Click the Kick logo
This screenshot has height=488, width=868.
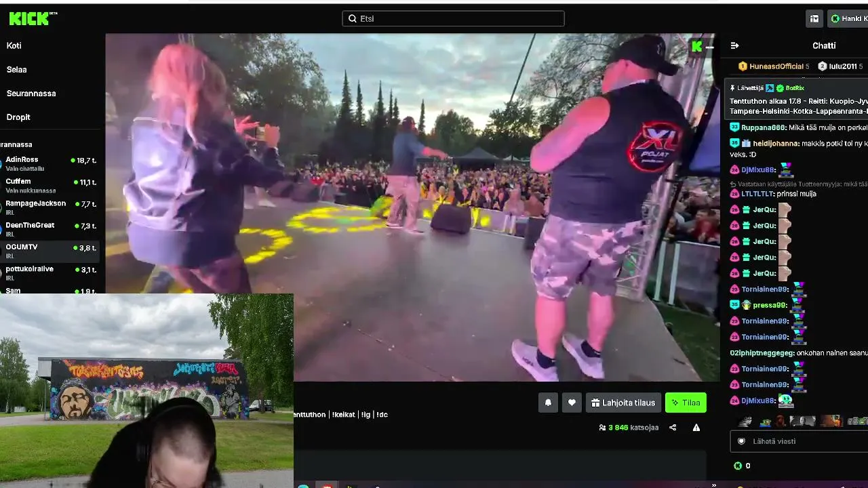point(33,18)
